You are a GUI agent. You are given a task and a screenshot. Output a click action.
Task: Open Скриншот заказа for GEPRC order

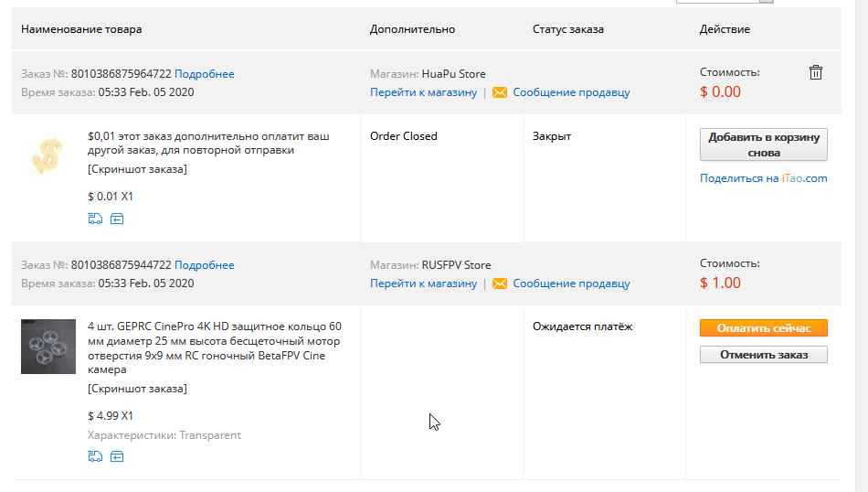tap(137, 389)
